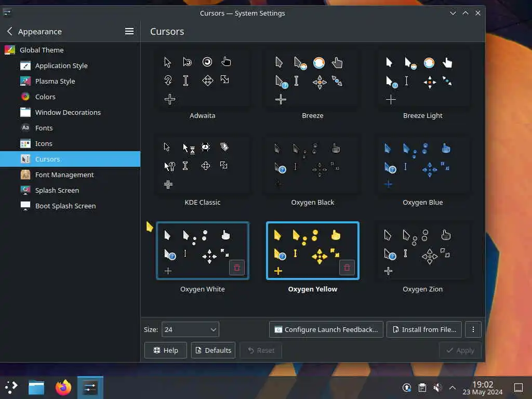
Task: Open the KDE application launcher
Action: [11, 387]
